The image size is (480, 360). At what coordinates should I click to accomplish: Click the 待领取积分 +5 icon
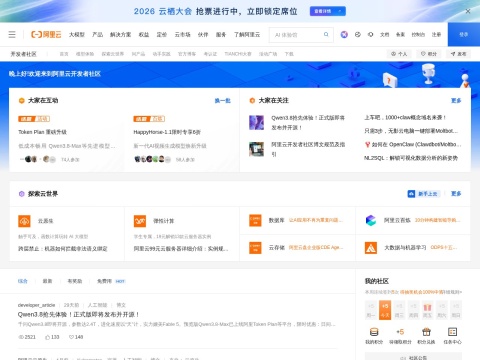pyautogui.click(x=400, y=332)
